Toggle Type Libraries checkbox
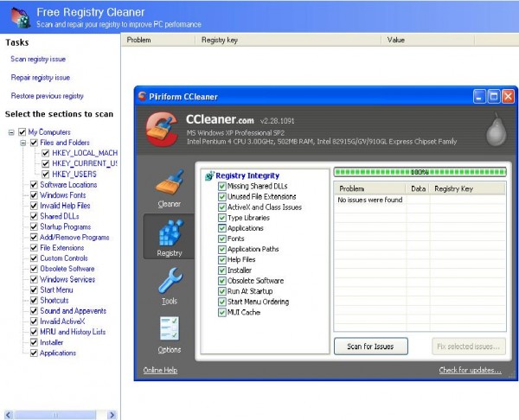Image resolution: width=519 pixels, height=420 pixels. [x=221, y=218]
